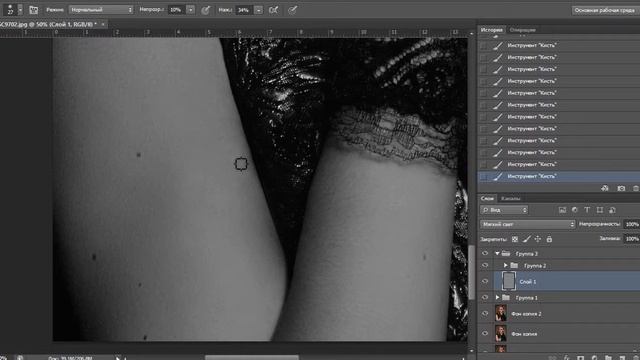Image resolution: width=640 pixels, height=360 pixels.
Task: Collapse the Группа 3 group
Action: tap(497, 253)
